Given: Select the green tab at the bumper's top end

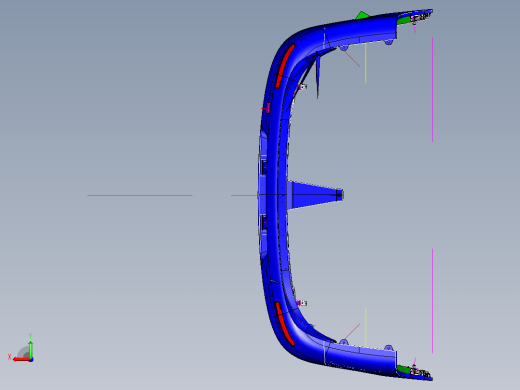Looking at the screenshot, I should (404, 20).
